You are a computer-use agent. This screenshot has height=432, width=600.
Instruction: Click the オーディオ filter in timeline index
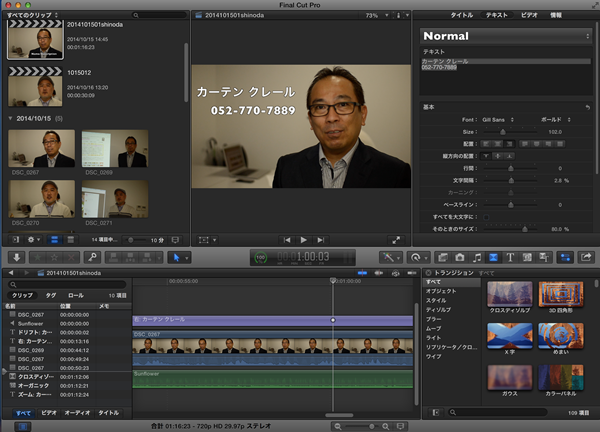tap(77, 412)
